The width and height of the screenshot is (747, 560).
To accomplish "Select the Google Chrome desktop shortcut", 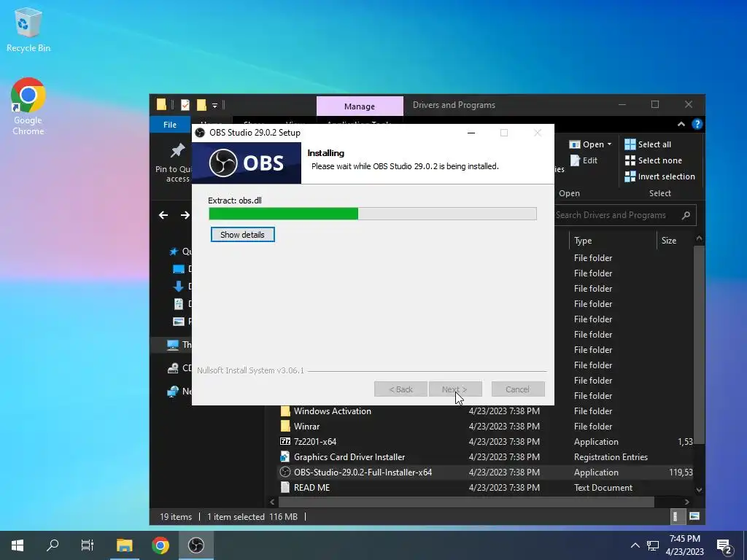I will click(28, 106).
